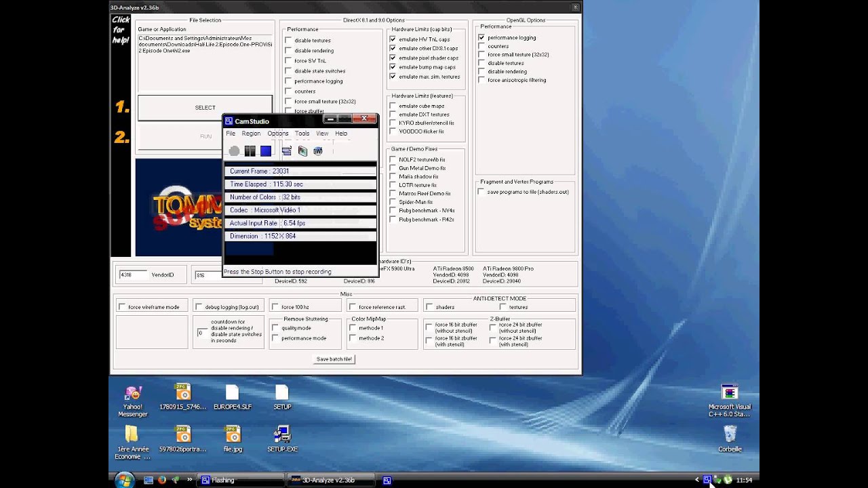Enable force wireframe mode
This screenshot has width=868, height=488.
pos(122,307)
